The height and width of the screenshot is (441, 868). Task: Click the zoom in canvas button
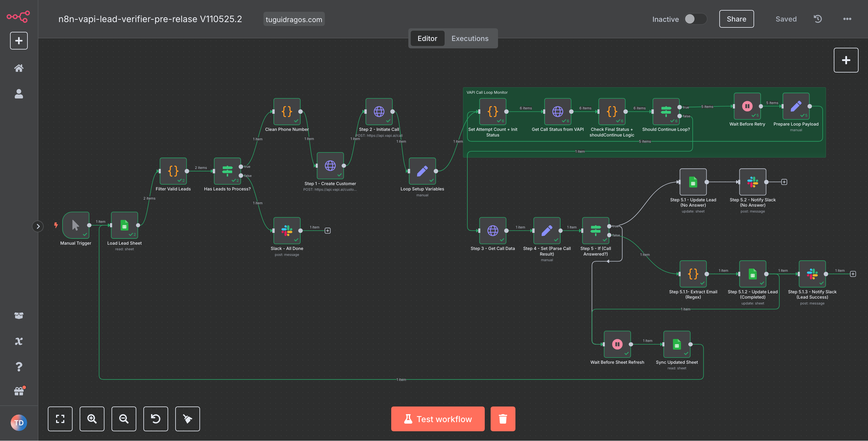92,418
